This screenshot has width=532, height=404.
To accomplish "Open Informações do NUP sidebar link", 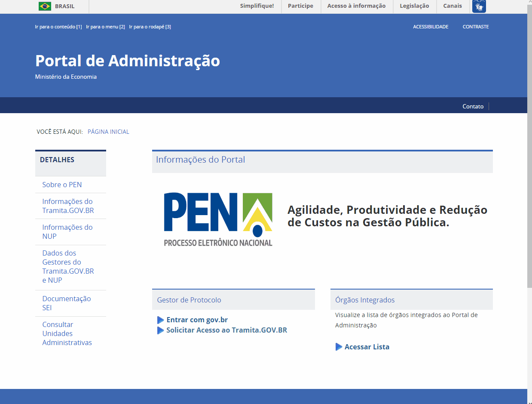I will click(x=67, y=232).
